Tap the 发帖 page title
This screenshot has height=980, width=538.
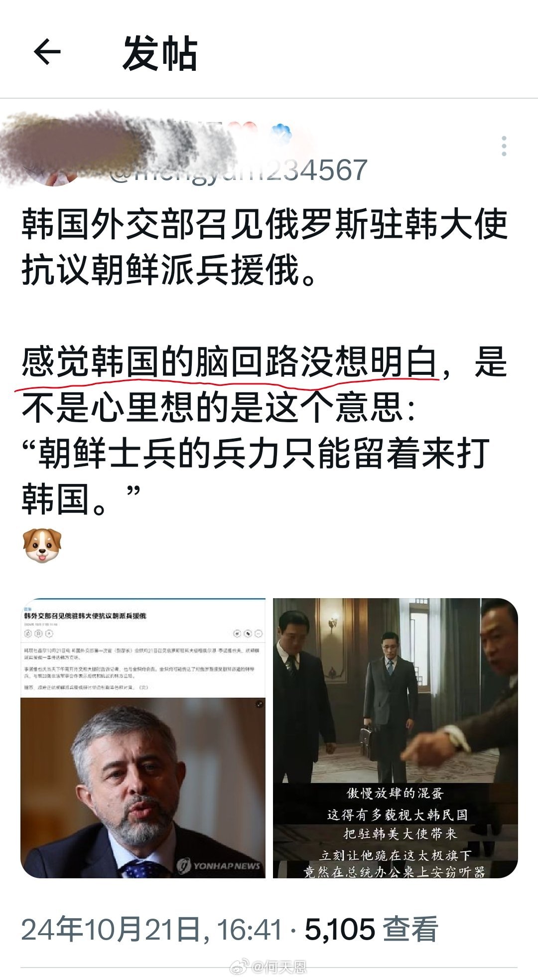[160, 53]
